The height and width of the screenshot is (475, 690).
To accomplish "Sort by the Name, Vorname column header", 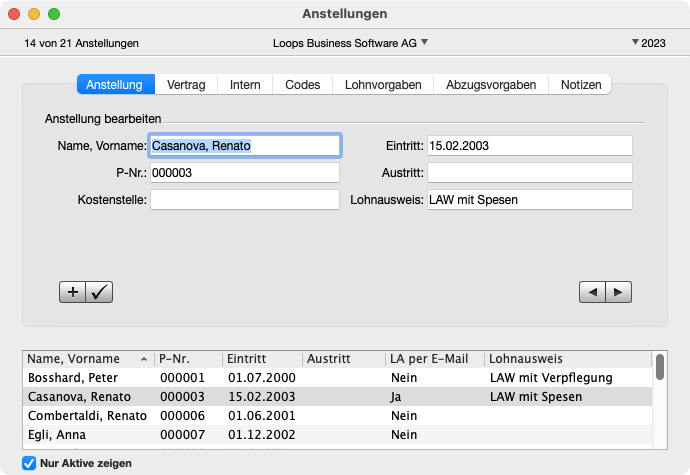I will (x=86, y=359).
